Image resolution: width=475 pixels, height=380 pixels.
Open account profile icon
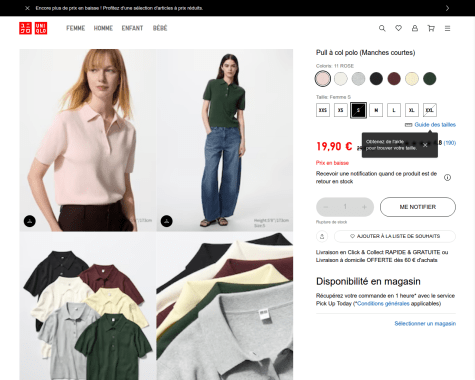pos(415,28)
